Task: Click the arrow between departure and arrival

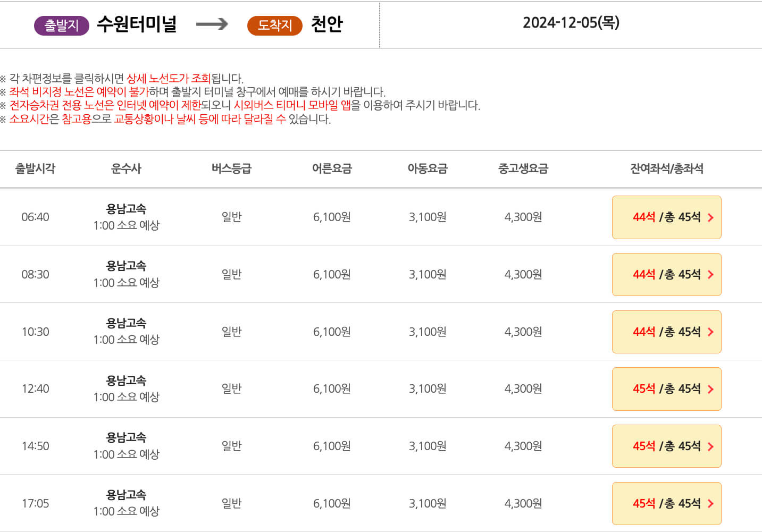Action: click(213, 25)
